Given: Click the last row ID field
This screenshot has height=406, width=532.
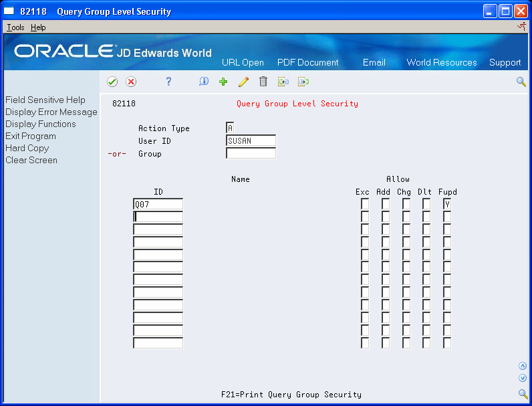Looking at the screenshot, I should (158, 343).
